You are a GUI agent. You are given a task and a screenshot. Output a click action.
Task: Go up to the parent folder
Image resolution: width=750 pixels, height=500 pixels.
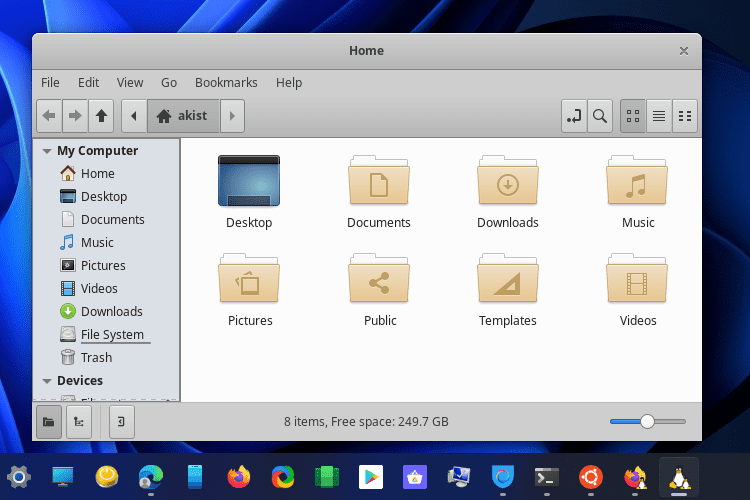click(x=101, y=116)
